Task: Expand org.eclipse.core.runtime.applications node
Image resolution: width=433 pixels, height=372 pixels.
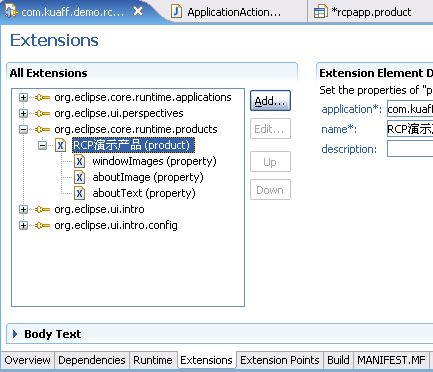Action: coord(23,97)
